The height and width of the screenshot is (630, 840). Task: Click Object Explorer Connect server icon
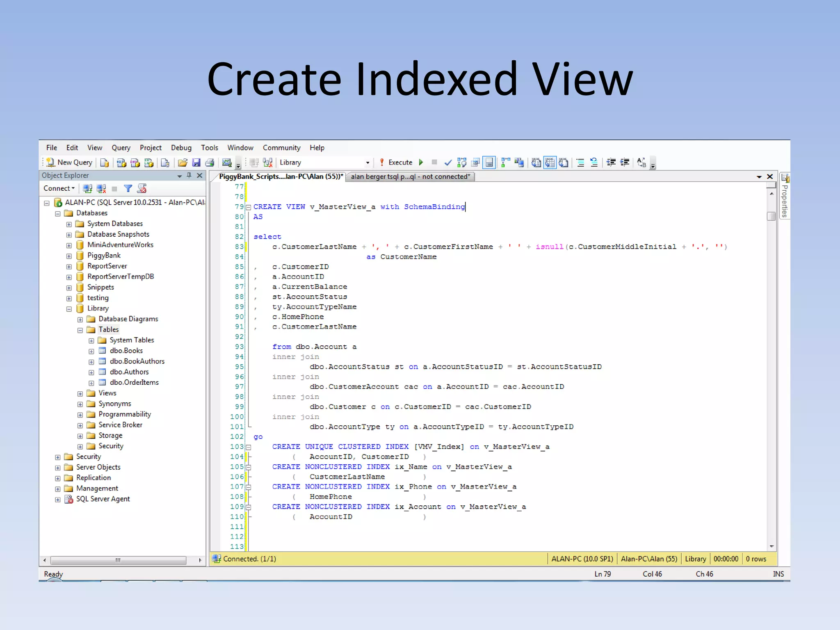(87, 188)
